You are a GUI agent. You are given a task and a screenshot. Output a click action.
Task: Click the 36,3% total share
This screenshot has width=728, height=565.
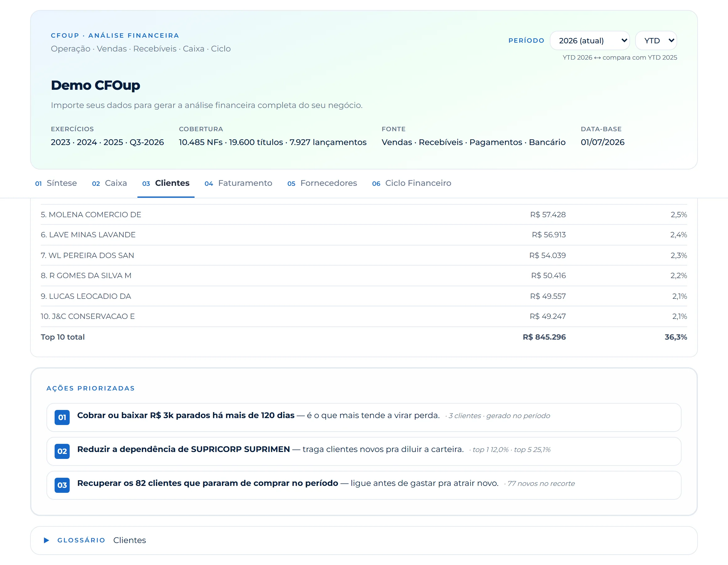pyautogui.click(x=676, y=337)
